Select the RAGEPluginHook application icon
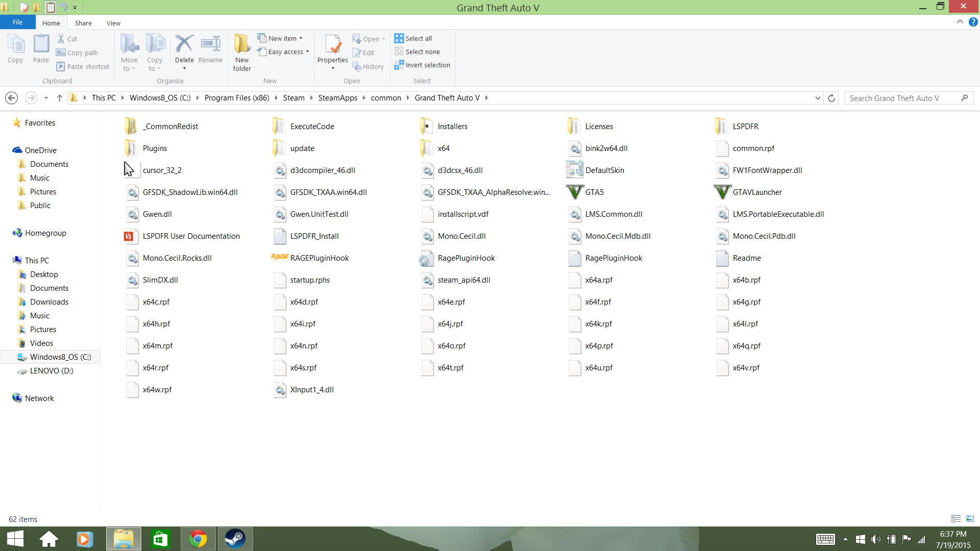980x551 pixels. click(280, 258)
